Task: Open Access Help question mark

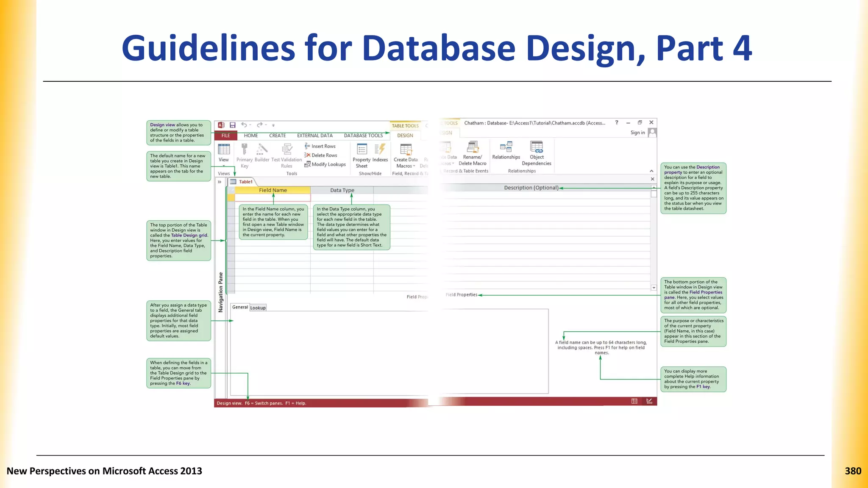Action: click(x=617, y=122)
